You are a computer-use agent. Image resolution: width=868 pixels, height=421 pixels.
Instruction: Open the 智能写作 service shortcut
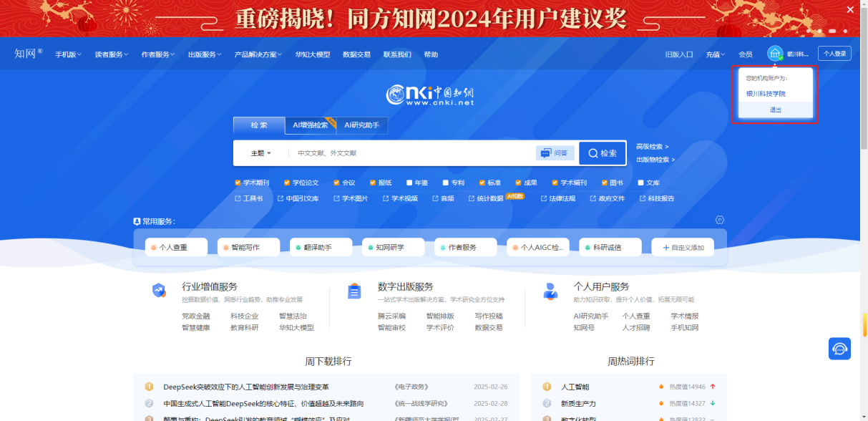[x=248, y=247]
